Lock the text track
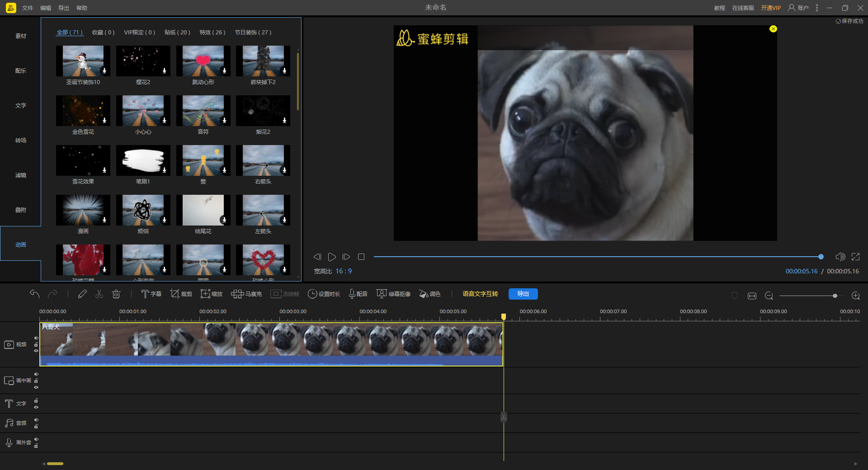Image resolution: width=868 pixels, height=470 pixels. (x=36, y=401)
